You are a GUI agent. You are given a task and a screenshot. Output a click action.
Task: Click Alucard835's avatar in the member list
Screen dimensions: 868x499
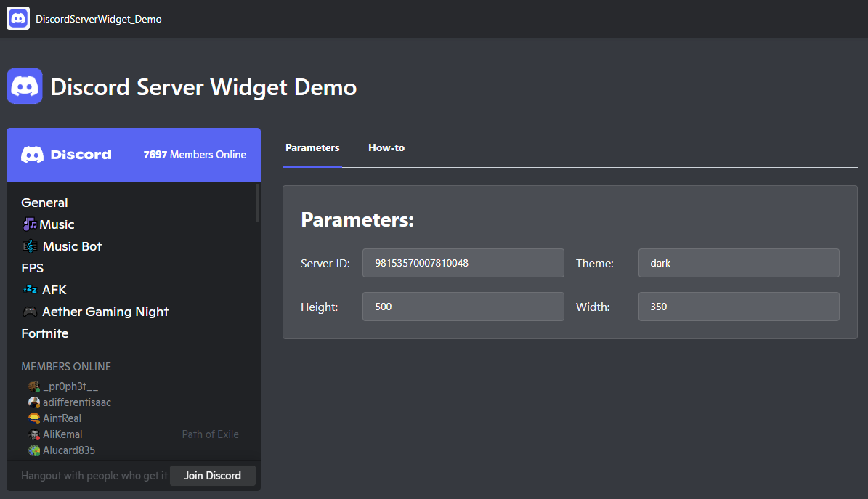coord(34,450)
